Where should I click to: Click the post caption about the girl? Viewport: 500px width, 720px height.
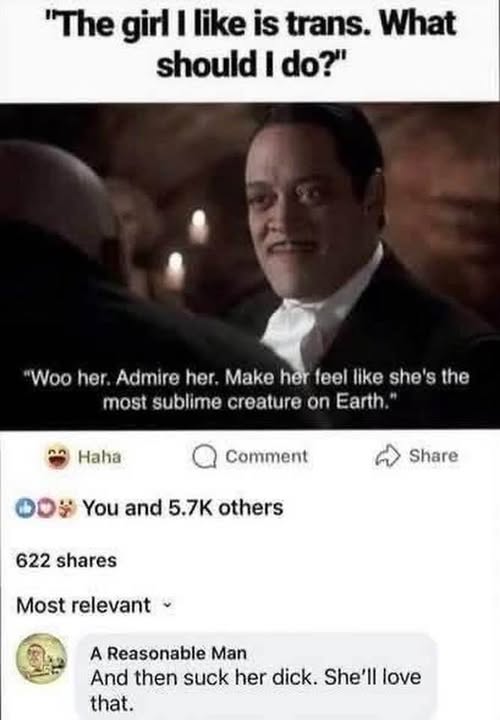point(250,44)
